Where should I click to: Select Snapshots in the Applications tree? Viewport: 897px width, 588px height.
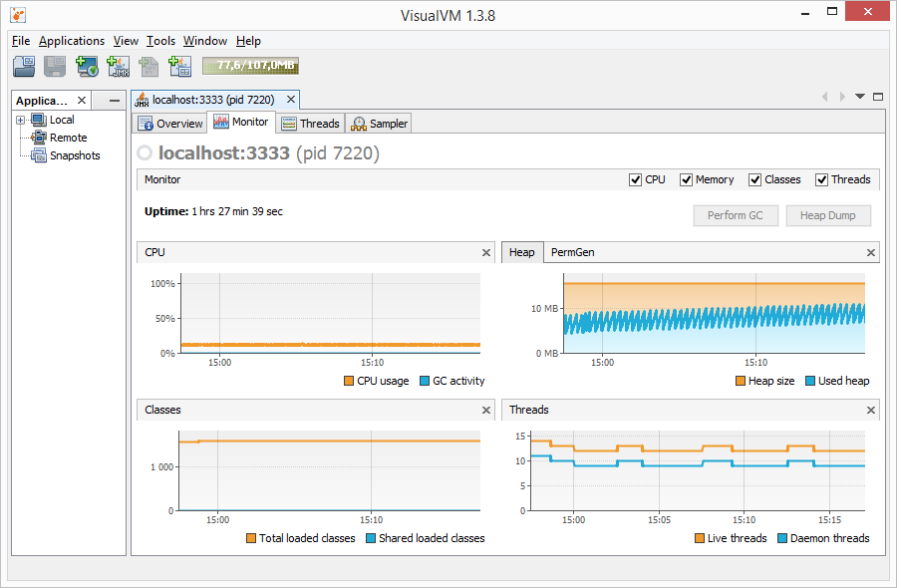pos(75,155)
